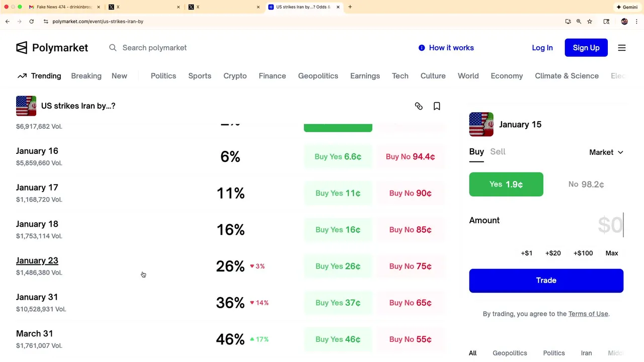
Task: Open the January 23 market row
Action: pyautogui.click(x=230, y=266)
